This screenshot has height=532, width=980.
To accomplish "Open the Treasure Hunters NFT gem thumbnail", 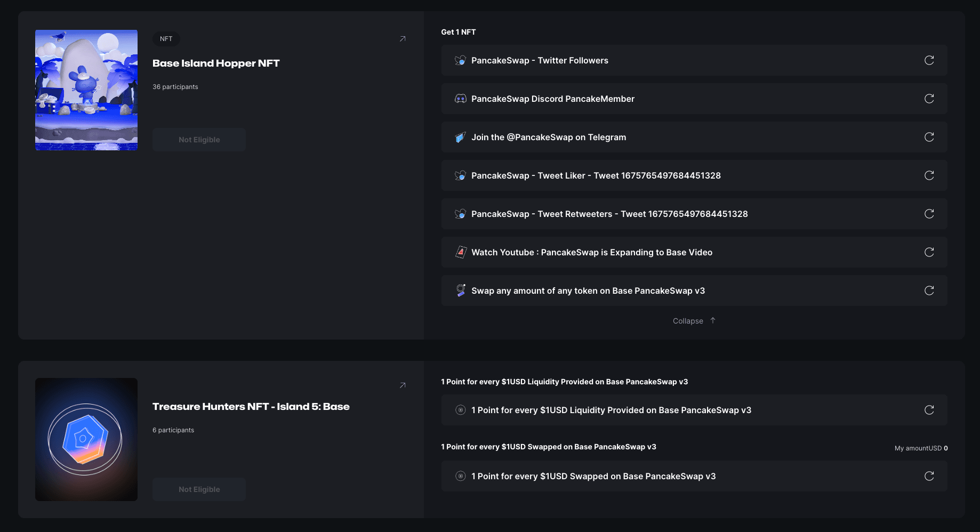I will click(x=86, y=439).
